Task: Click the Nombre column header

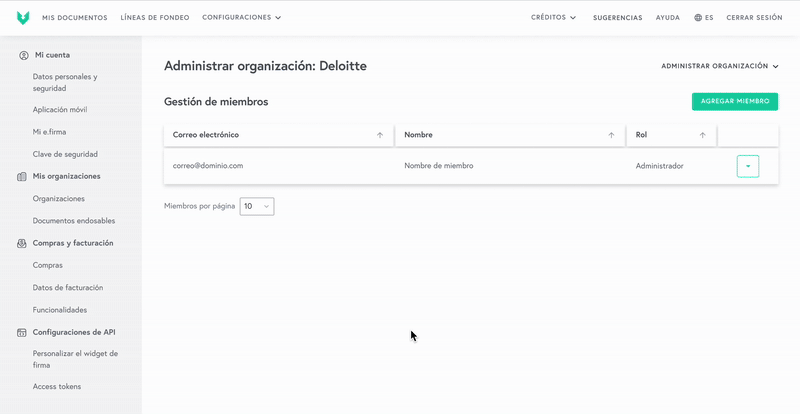Action: click(510, 135)
